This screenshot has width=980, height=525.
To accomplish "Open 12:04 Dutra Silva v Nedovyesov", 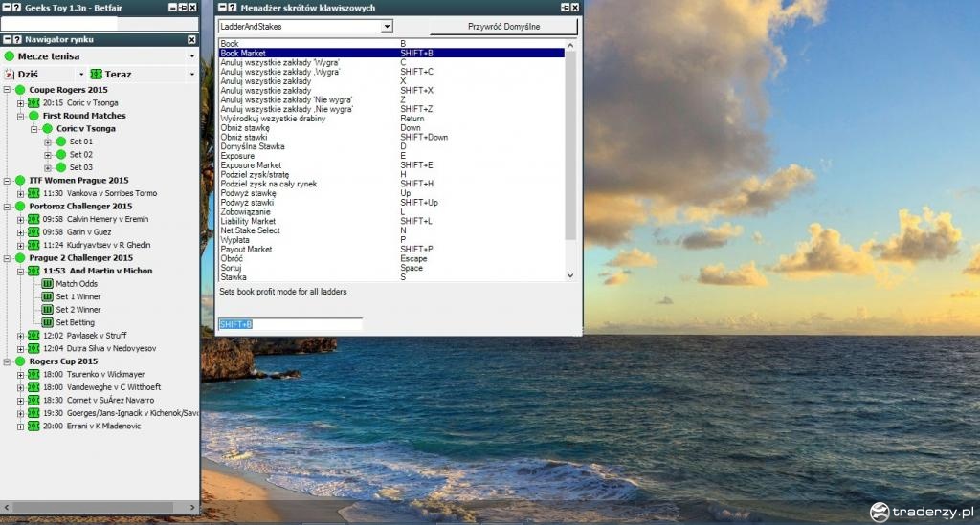I will [x=100, y=348].
